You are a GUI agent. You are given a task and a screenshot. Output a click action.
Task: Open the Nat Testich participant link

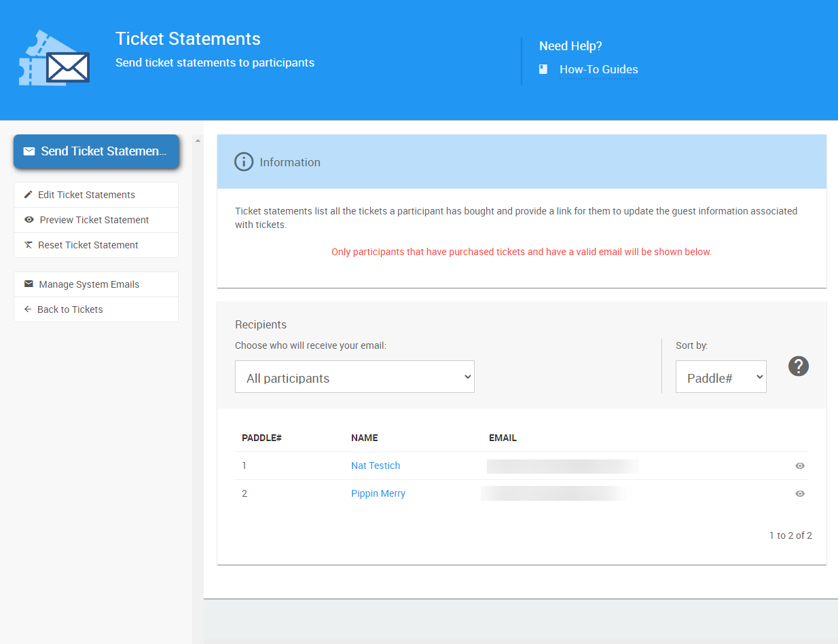pos(376,466)
